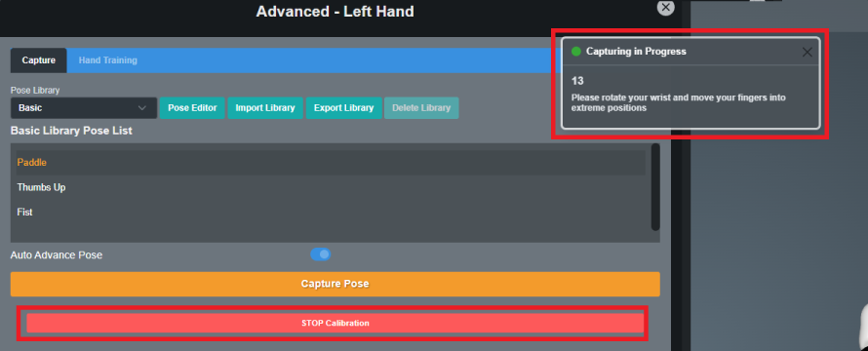Click the countdown number 13 in the notification
This screenshot has width=868, height=351.
tap(577, 81)
